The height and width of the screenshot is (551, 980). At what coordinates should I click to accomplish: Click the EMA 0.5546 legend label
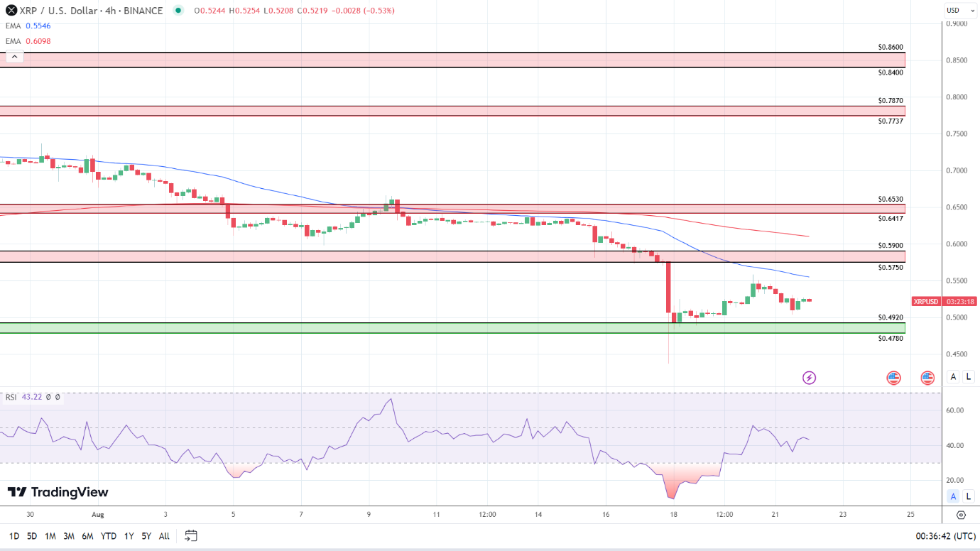coord(28,26)
